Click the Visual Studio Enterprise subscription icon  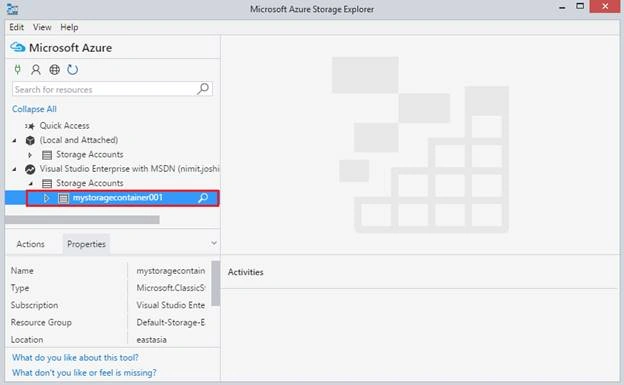[30, 169]
